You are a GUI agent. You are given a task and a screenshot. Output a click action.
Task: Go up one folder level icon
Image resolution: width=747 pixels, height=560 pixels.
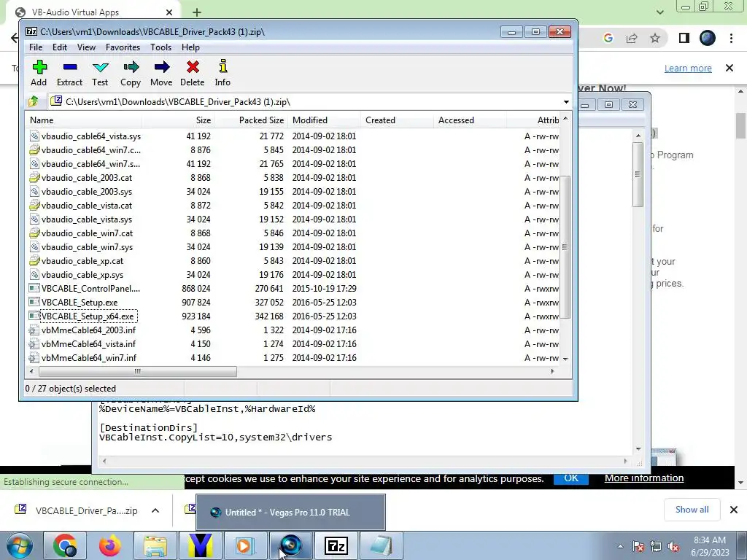click(x=34, y=101)
